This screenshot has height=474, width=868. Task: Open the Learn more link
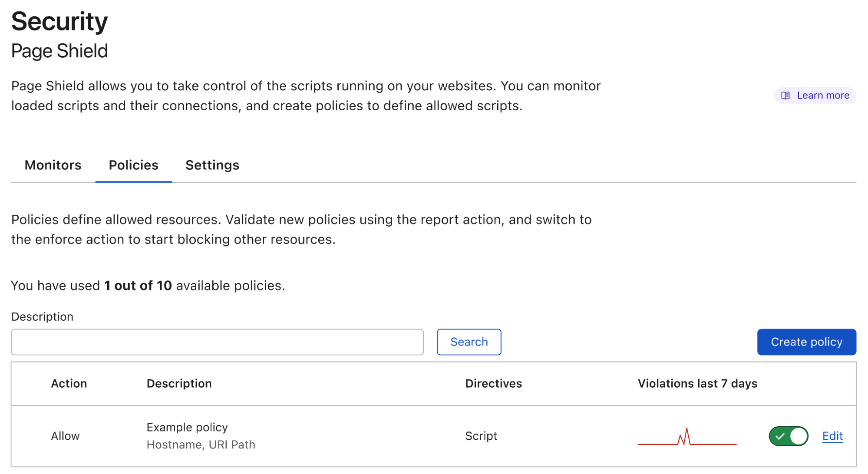tap(822, 95)
